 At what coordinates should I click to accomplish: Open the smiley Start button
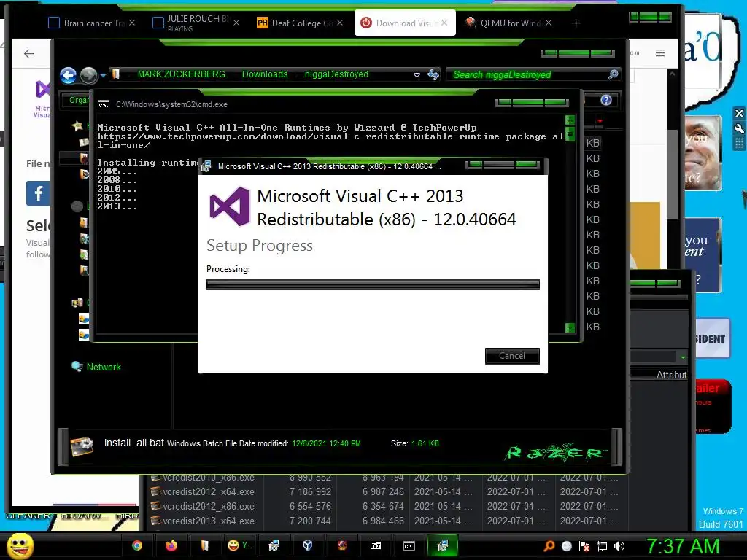click(20, 545)
